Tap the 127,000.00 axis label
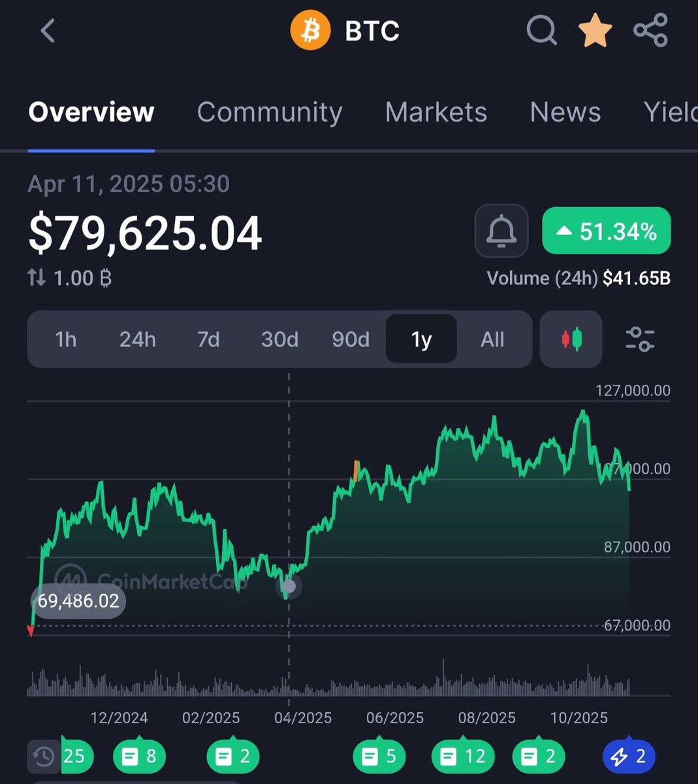This screenshot has height=784, width=698. coord(633,391)
